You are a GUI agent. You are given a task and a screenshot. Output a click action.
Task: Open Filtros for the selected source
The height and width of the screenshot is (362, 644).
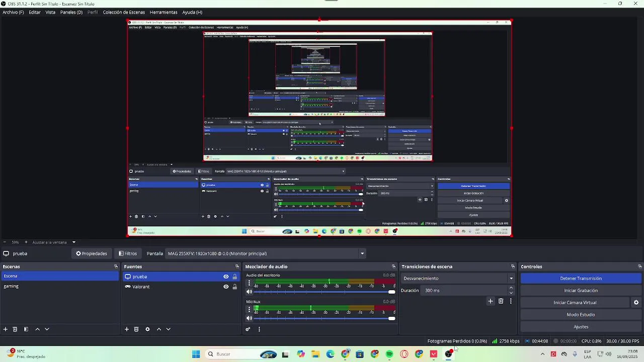coord(128,253)
